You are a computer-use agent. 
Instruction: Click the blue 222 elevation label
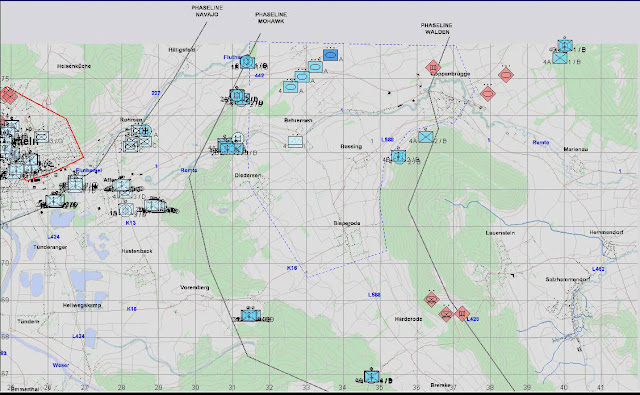(156, 93)
